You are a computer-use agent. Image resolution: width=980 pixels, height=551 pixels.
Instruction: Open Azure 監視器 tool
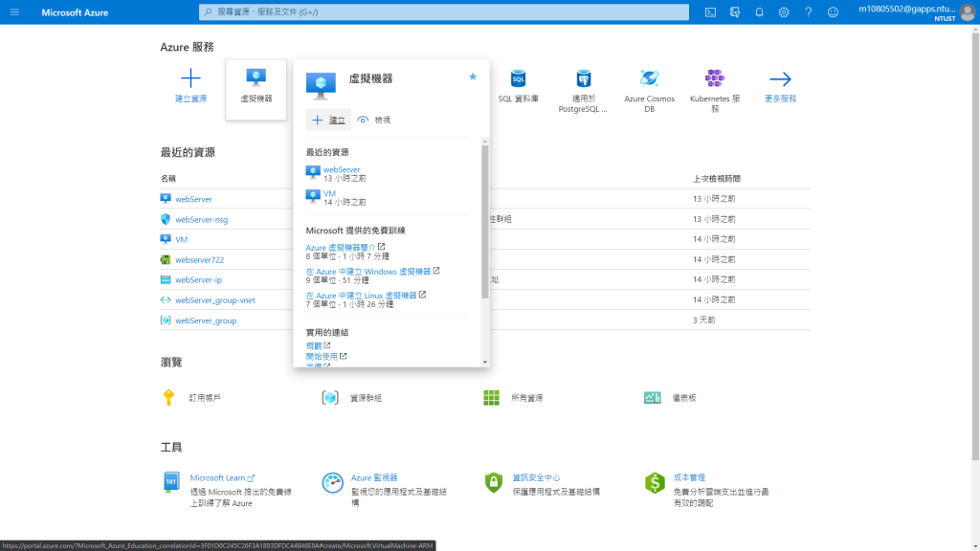click(374, 478)
